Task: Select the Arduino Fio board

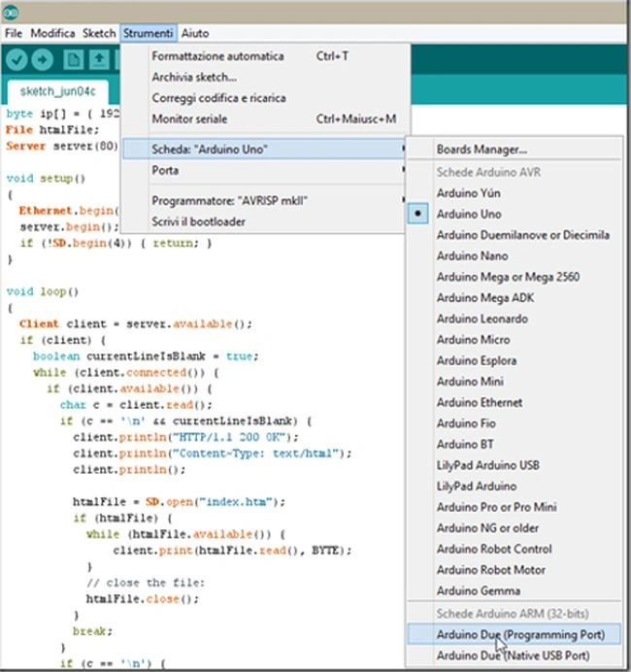Action: pyautogui.click(x=515, y=423)
